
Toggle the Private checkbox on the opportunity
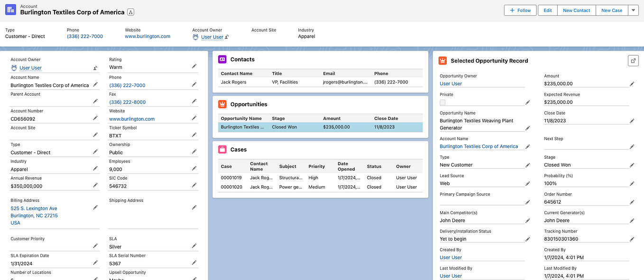pos(442,102)
